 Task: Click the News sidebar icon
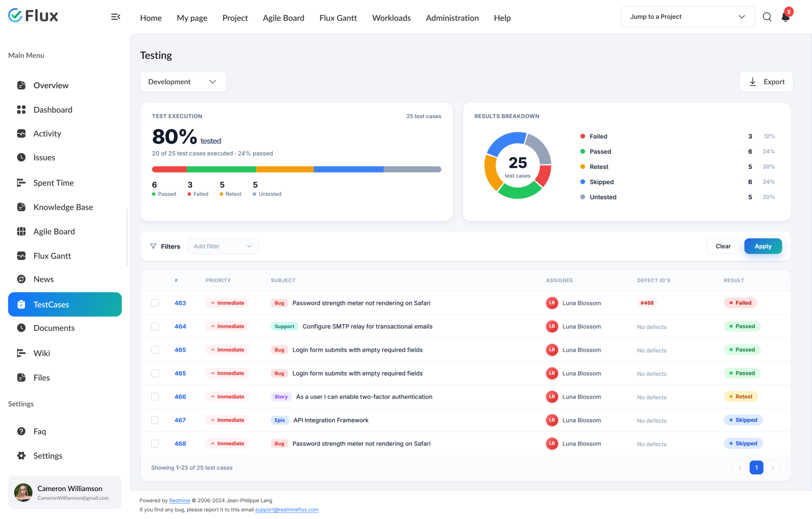[21, 279]
